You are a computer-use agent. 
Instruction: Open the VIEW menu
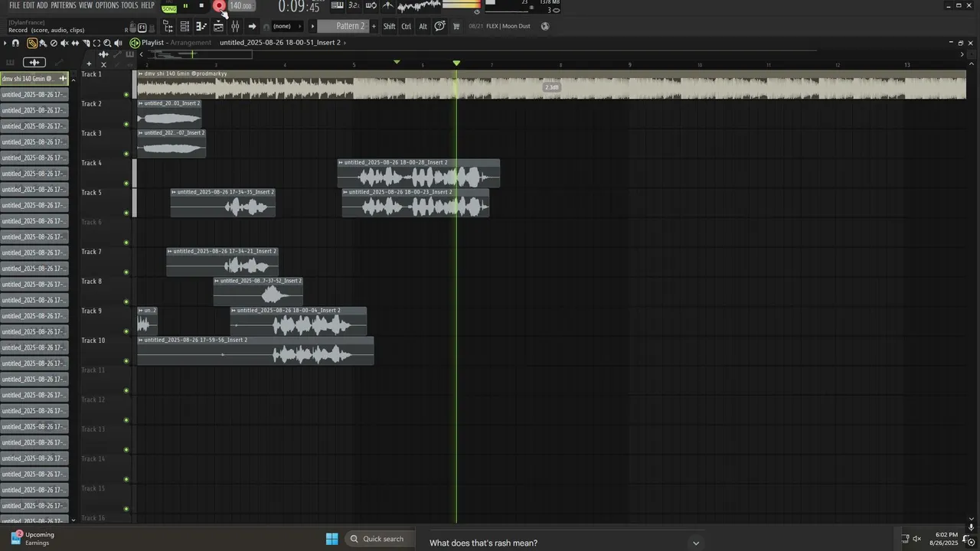(86, 5)
